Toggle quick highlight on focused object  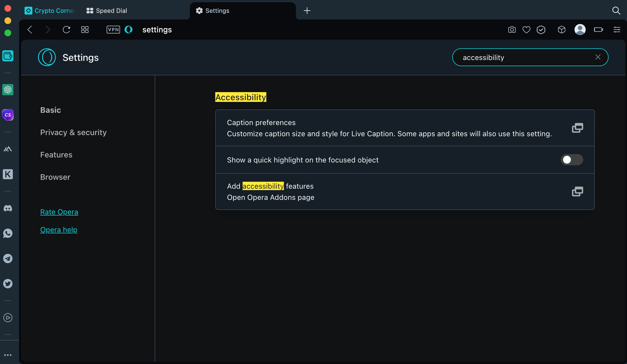[x=572, y=160]
